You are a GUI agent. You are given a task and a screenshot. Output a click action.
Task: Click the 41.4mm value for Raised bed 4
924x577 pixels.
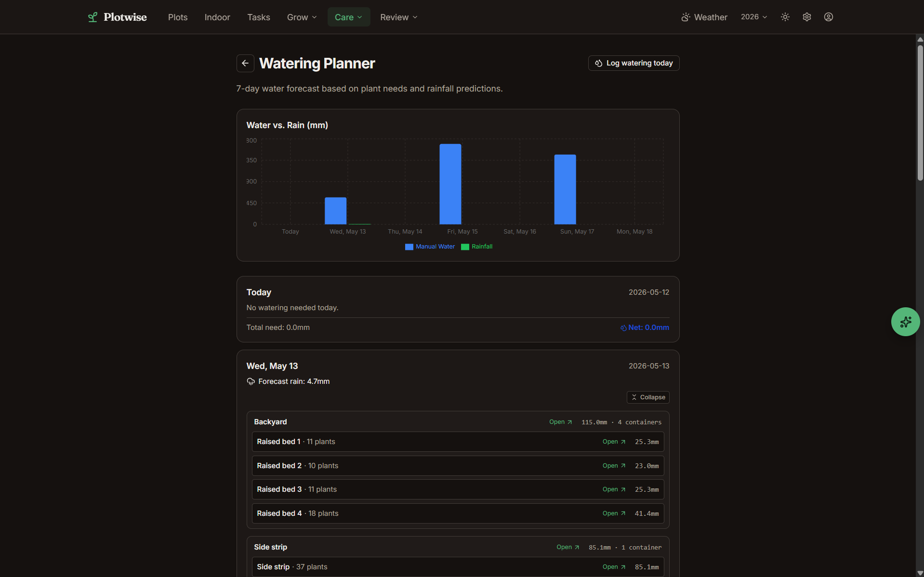[647, 514]
